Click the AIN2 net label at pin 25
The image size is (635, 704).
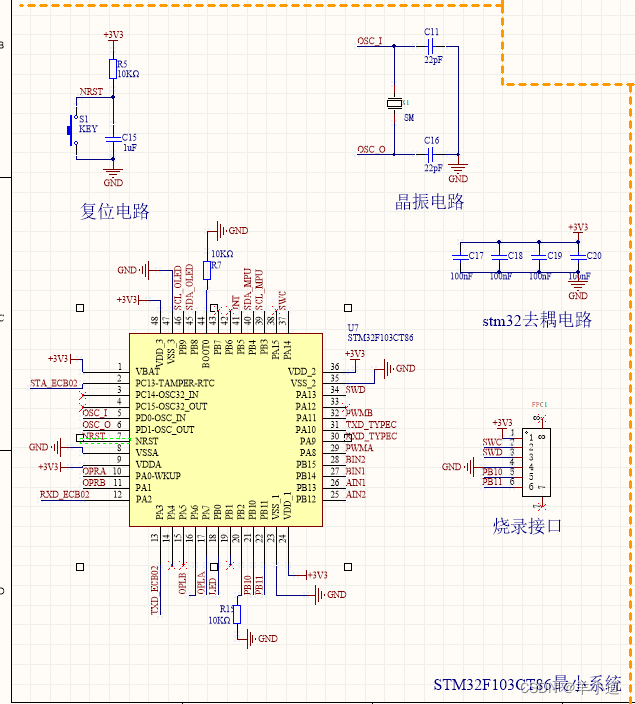tap(355, 494)
